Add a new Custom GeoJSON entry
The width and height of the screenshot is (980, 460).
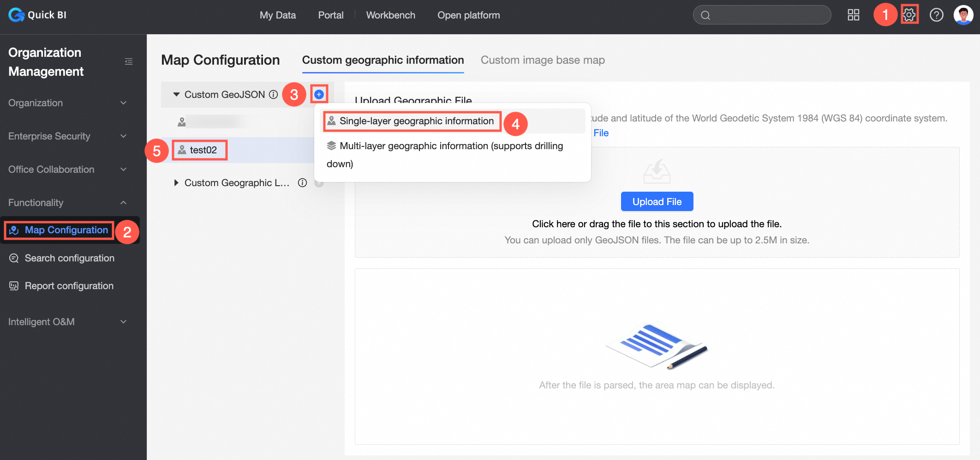(x=319, y=94)
